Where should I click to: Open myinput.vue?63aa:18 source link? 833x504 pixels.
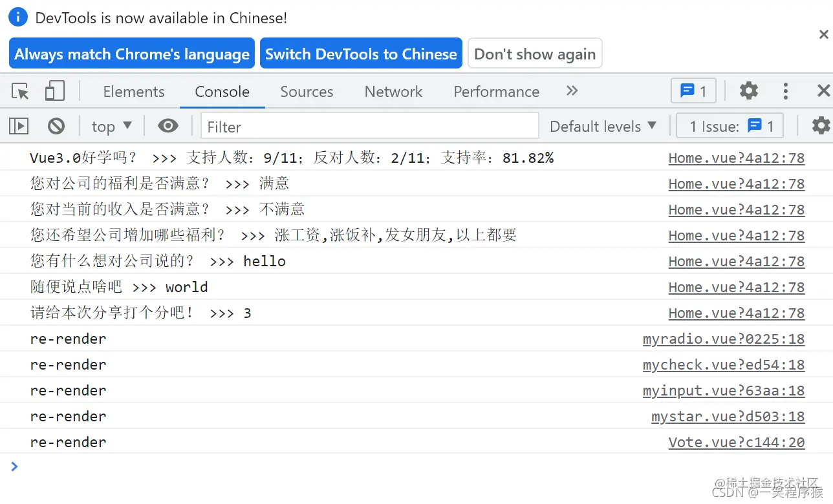(x=724, y=391)
